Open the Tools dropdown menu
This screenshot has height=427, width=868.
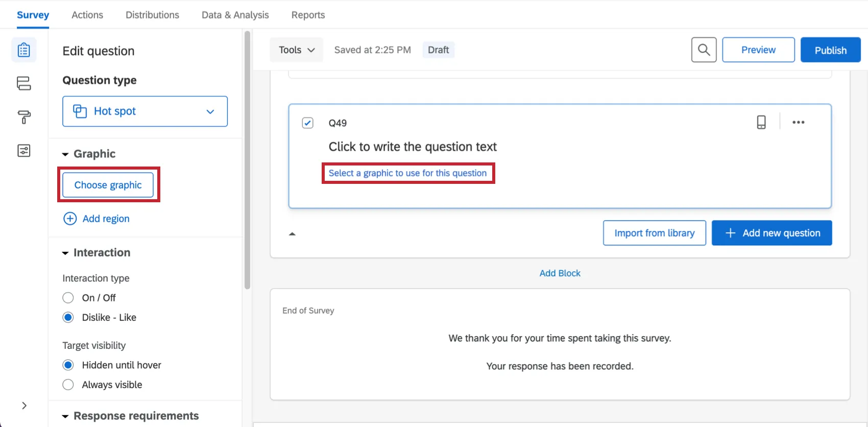tap(297, 50)
